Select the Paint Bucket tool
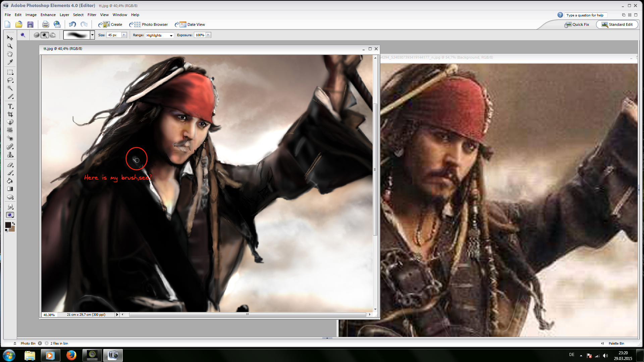 (x=10, y=181)
